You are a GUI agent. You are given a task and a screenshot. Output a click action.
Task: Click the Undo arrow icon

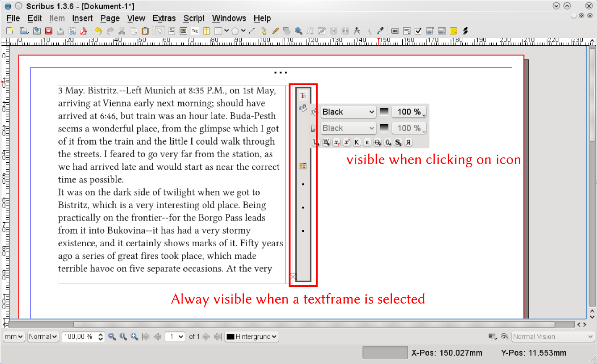point(98,31)
